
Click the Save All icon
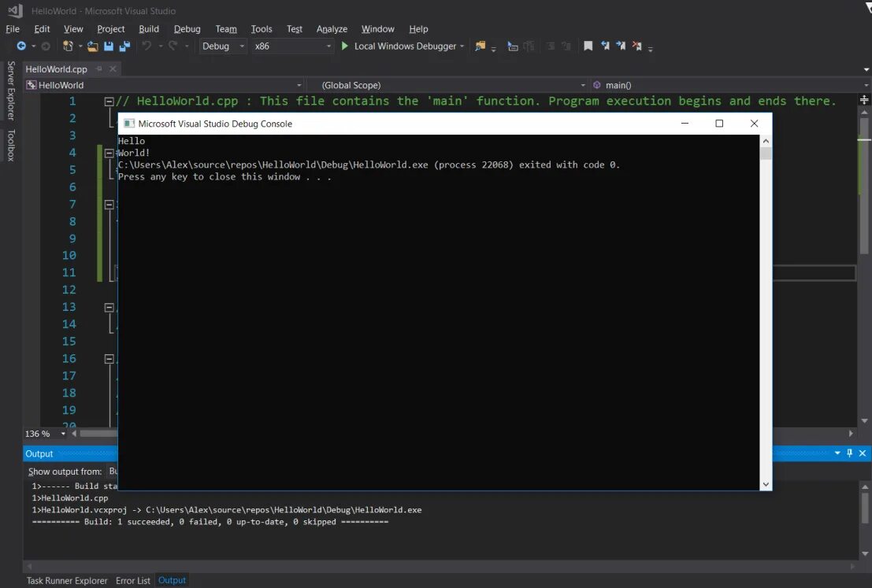point(124,46)
